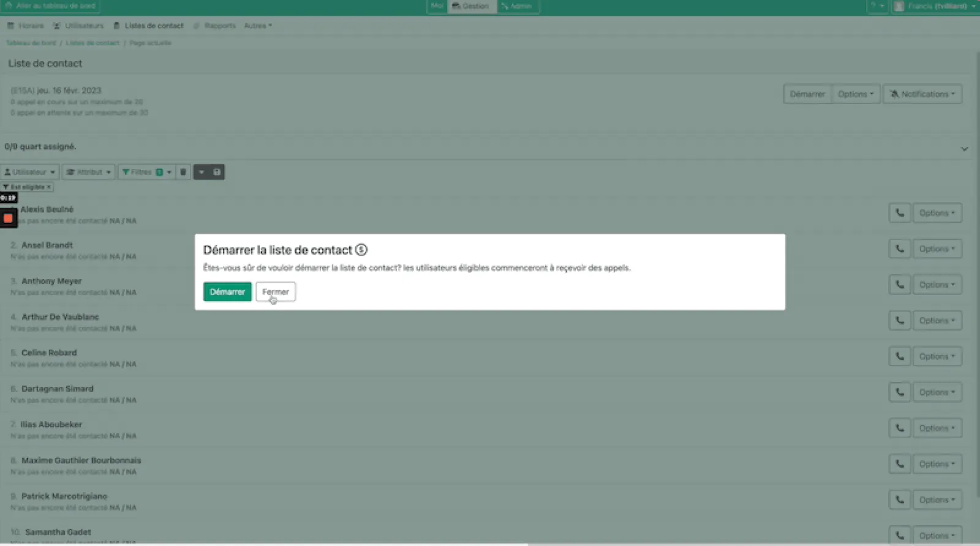Image resolution: width=980 pixels, height=546 pixels.
Task: Call Anthony Meyer using phone icon
Action: tap(900, 285)
